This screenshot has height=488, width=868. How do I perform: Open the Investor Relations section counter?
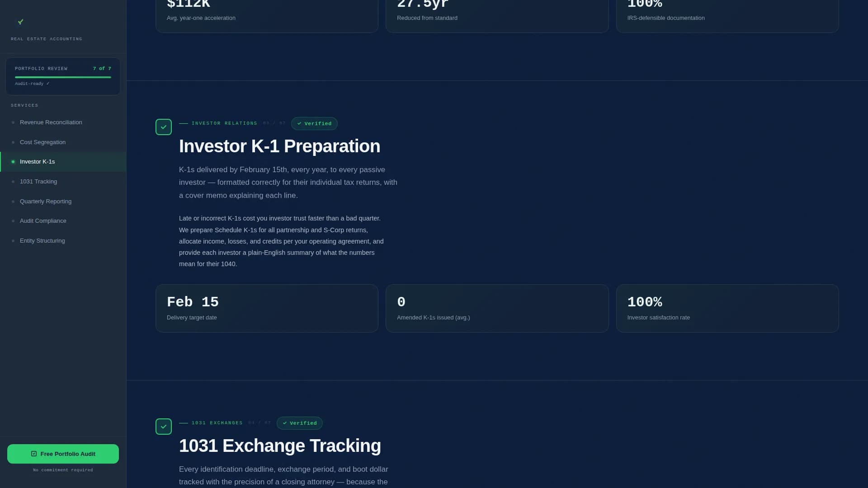pos(273,123)
